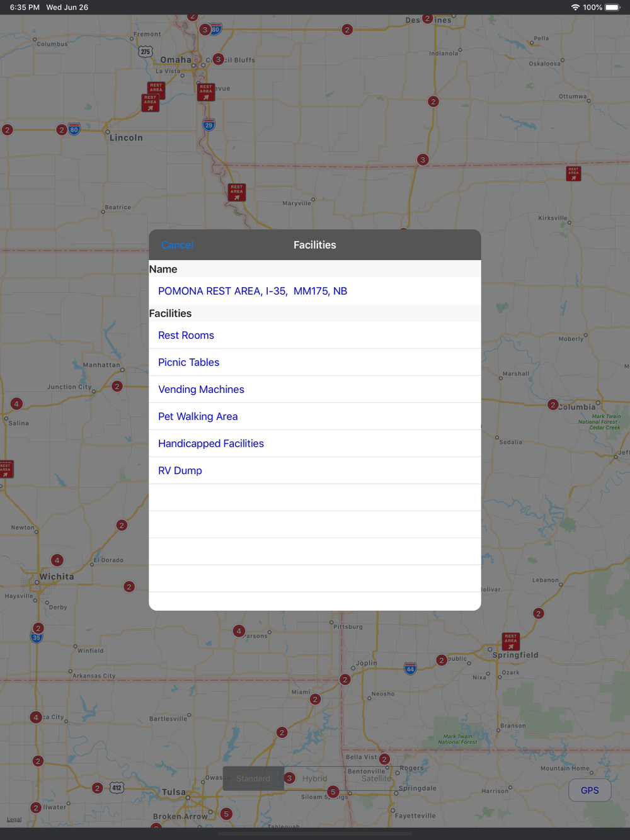Image resolution: width=630 pixels, height=840 pixels.
Task: Open cluster 4 marker near Parsons
Action: [239, 630]
